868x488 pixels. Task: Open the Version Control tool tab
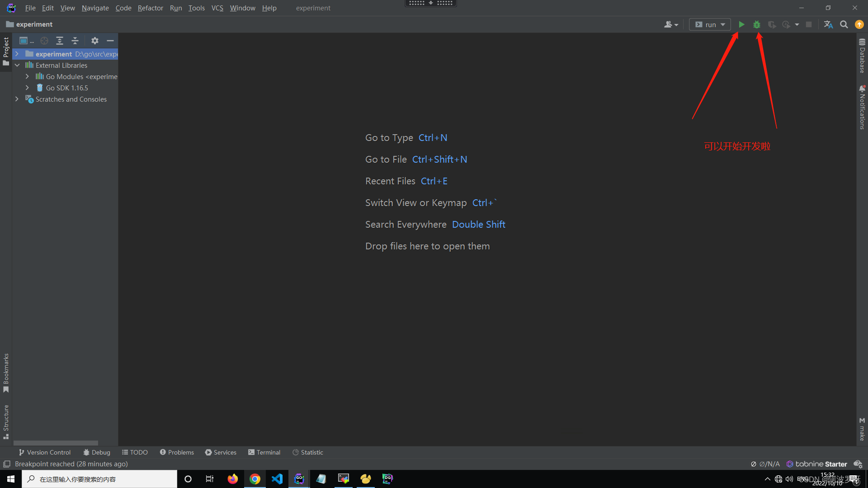point(45,452)
